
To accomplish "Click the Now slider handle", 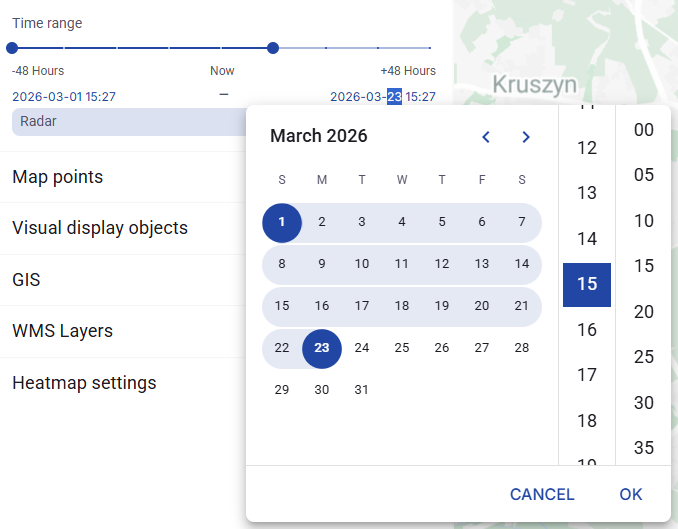I will click(x=273, y=48).
